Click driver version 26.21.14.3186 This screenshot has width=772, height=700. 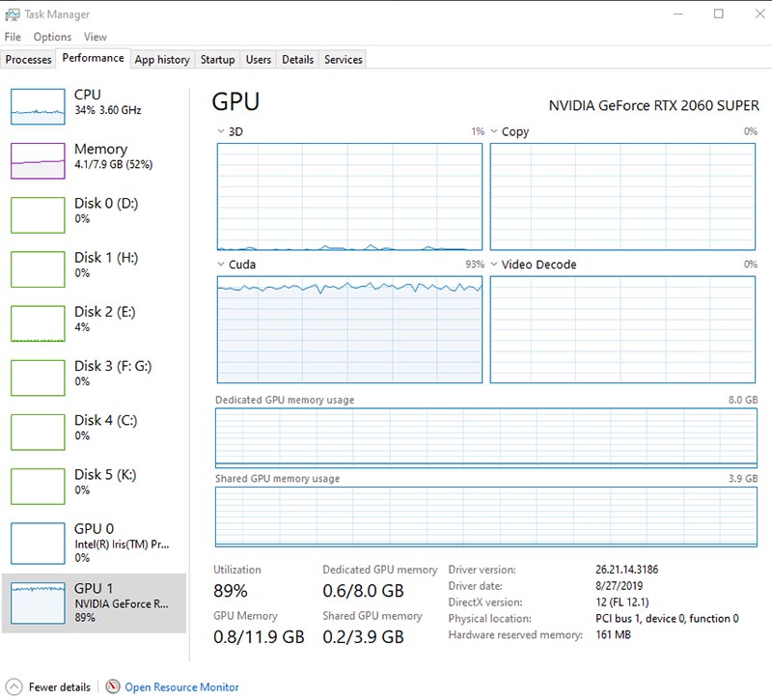[626, 570]
